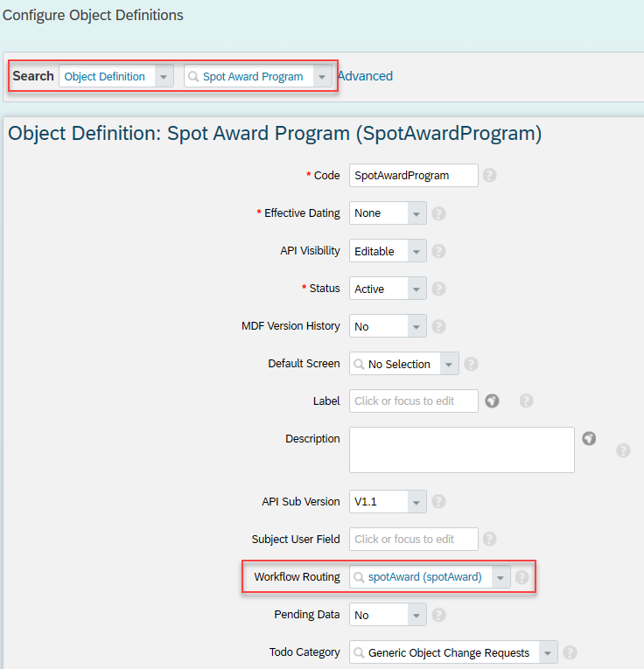Expand the Object Definition search type dropdown

pos(164,76)
